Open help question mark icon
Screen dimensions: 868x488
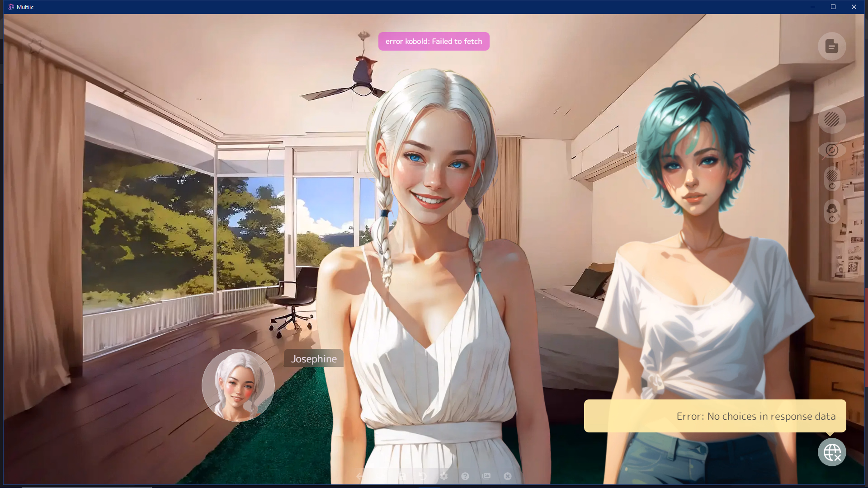tap(465, 476)
